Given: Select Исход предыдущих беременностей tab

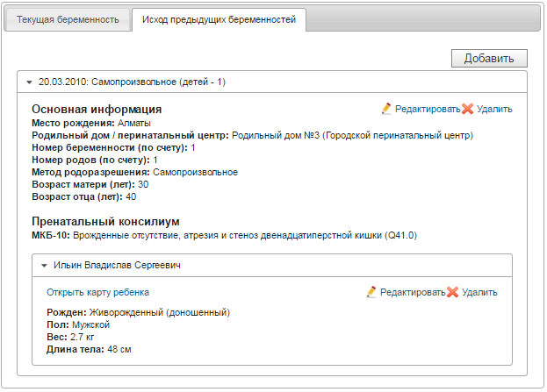Looking at the screenshot, I should tap(219, 19).
